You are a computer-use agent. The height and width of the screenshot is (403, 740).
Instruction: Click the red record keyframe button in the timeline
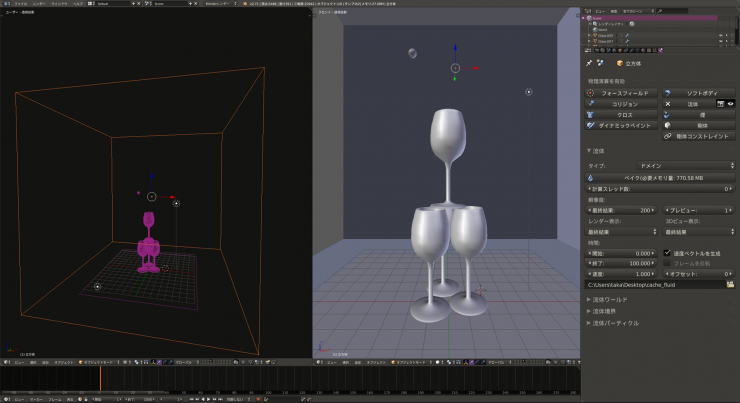(258, 399)
